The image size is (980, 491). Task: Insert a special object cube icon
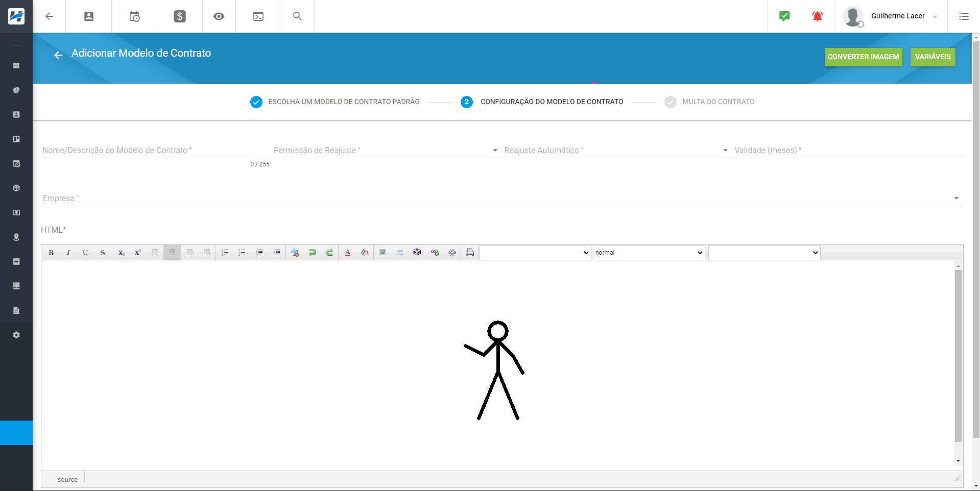(417, 252)
